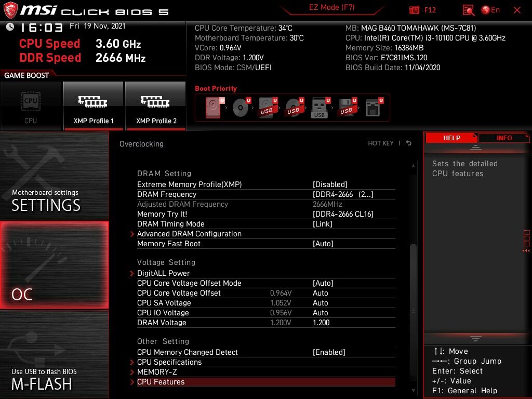
Task: Click the scroll down arrow of settings list
Action: (413, 391)
